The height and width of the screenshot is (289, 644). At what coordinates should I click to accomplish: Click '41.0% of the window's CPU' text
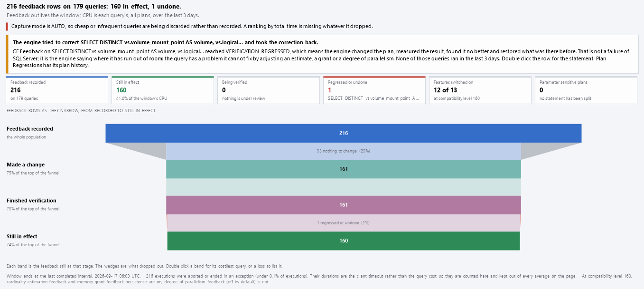(141, 98)
